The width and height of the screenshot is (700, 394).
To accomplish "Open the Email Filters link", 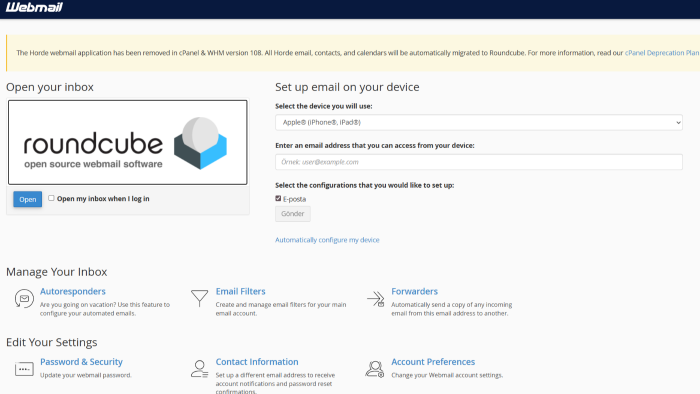I will pos(241,291).
